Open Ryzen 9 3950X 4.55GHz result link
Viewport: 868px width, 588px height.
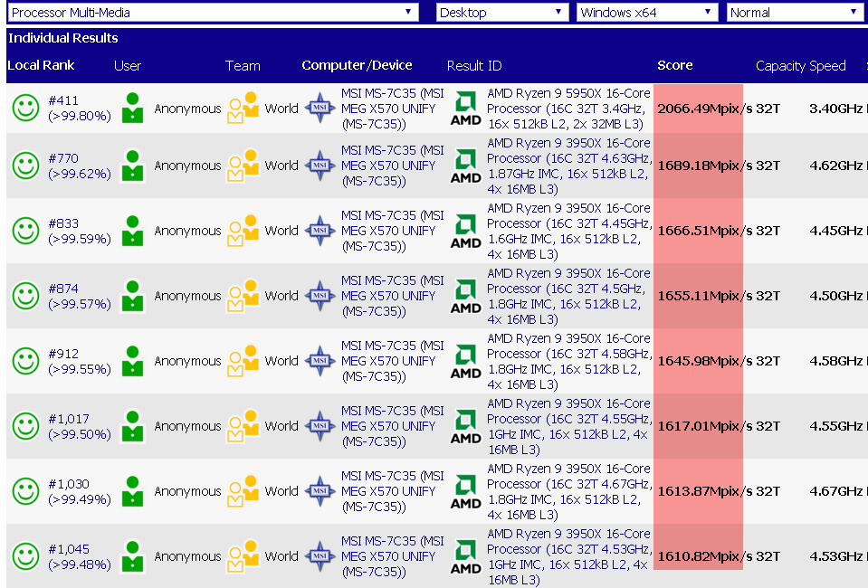569,426
